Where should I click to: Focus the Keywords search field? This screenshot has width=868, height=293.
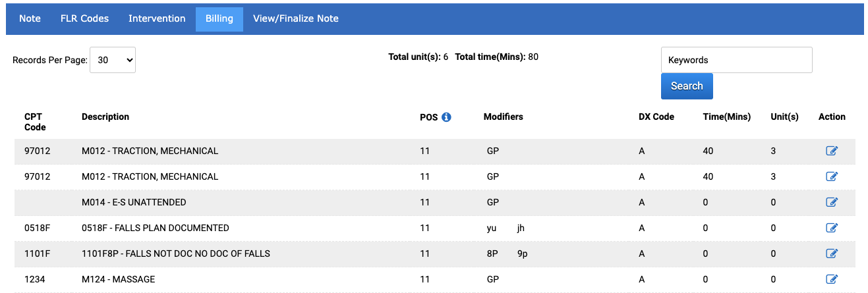pos(737,60)
